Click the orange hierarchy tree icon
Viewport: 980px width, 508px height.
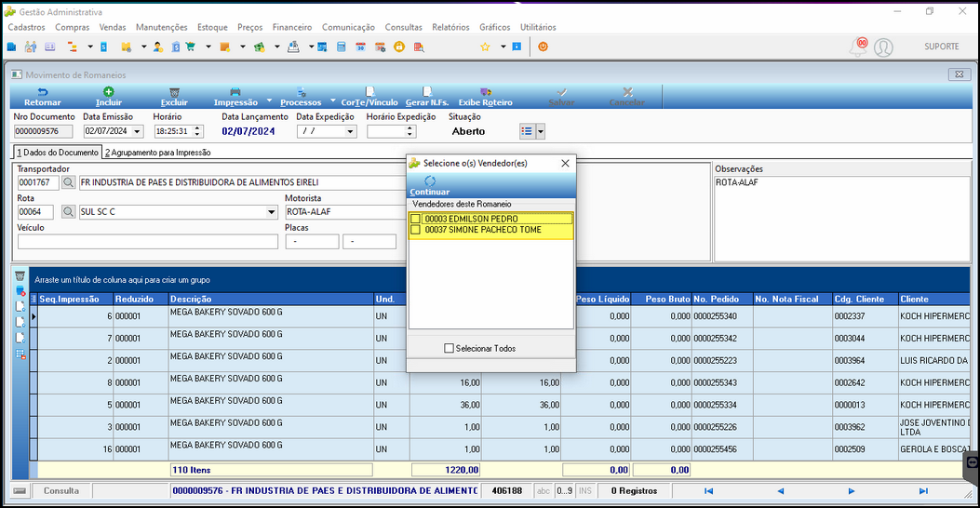point(72,47)
